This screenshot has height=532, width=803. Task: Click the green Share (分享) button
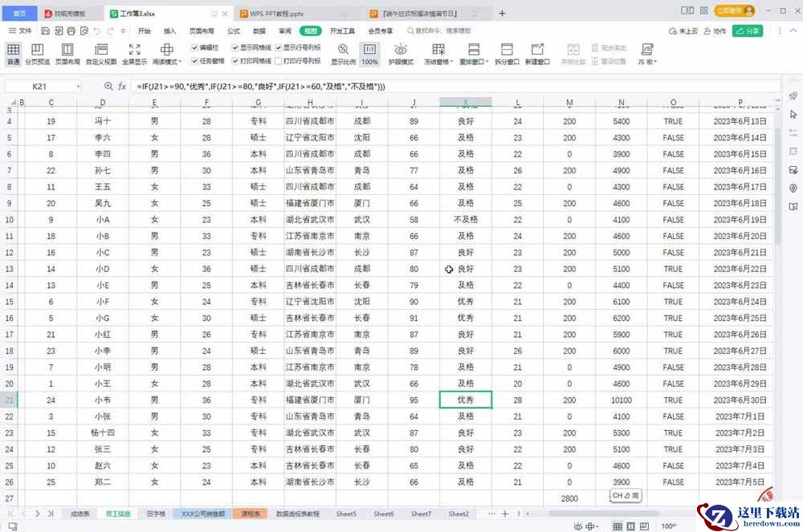point(748,31)
